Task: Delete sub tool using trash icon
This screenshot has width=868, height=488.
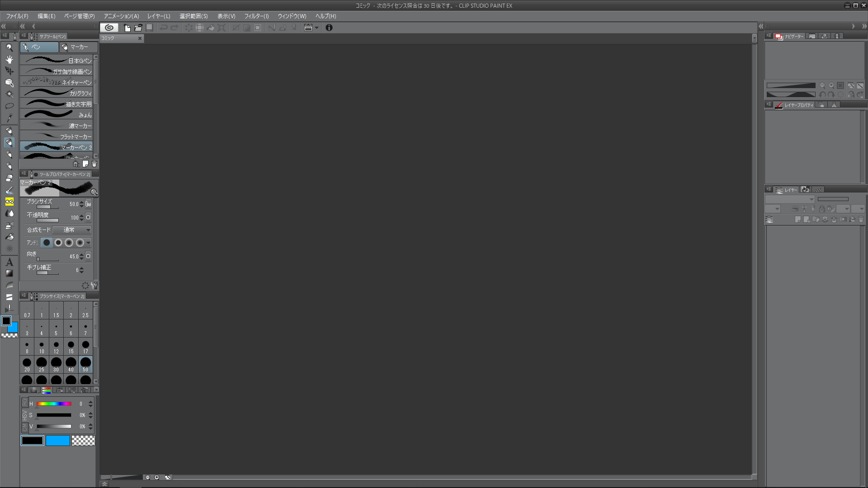Action: 94,164
